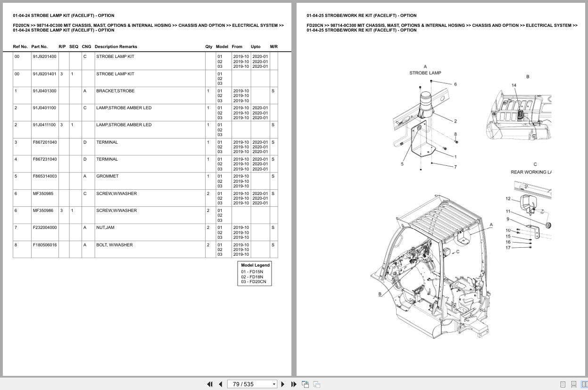Image resolution: width=588 pixels, height=390 pixels.
Task: Click the M/R column header
Action: (x=274, y=47)
